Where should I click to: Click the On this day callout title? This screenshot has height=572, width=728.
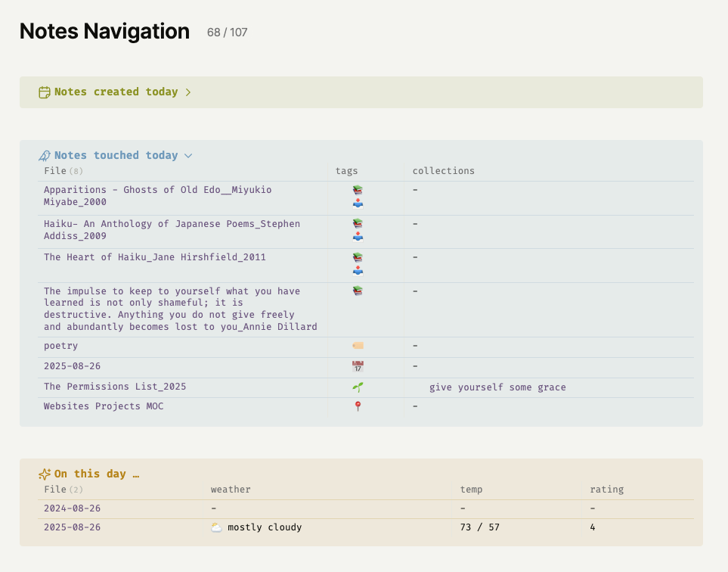point(96,474)
